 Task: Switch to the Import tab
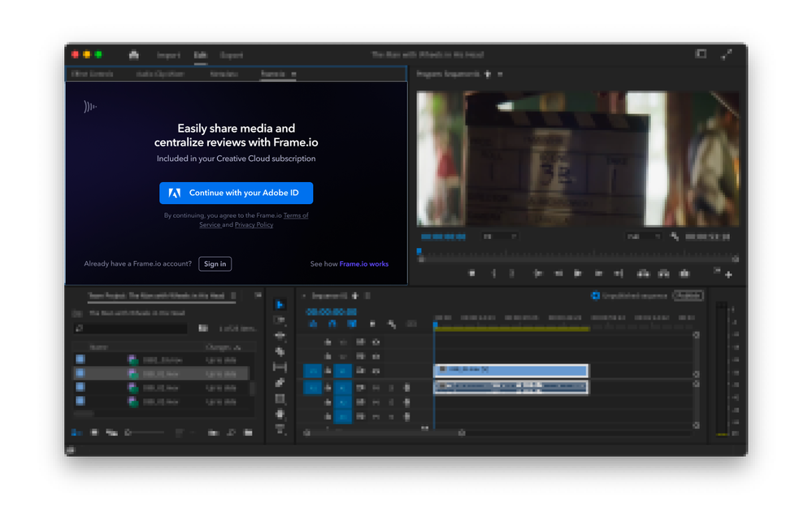point(168,55)
